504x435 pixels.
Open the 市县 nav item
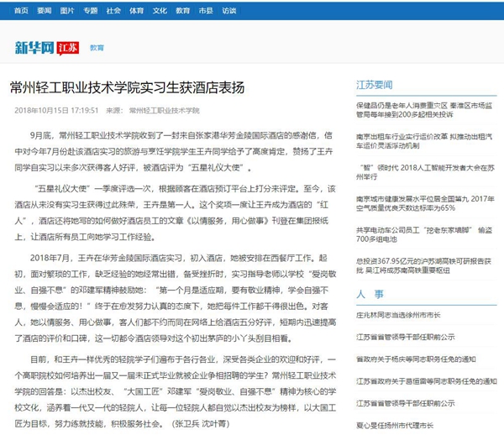tap(206, 11)
